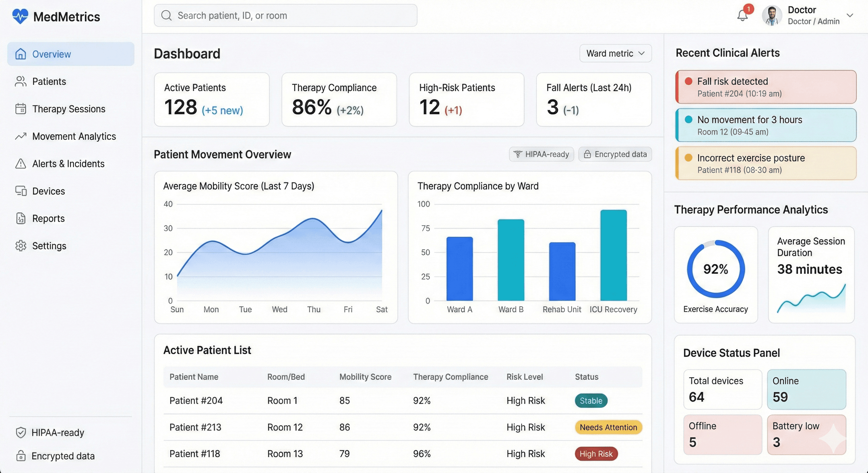Screen dimensions: 868x473
Task: Click the Settings gear icon
Action: pyautogui.click(x=21, y=246)
